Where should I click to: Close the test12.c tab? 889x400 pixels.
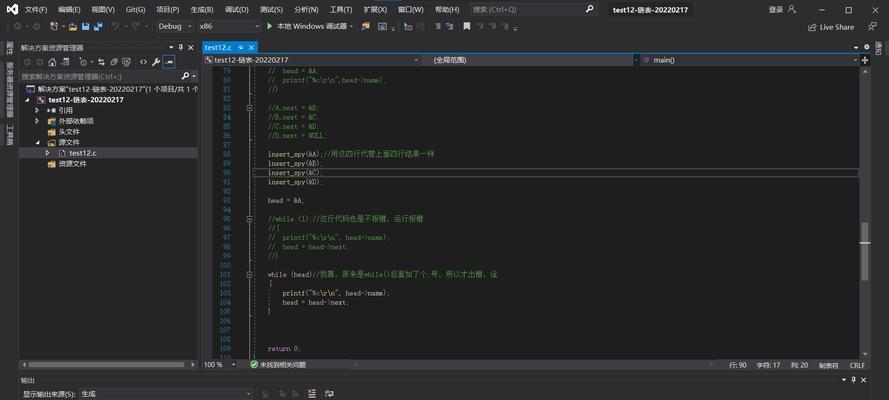251,48
